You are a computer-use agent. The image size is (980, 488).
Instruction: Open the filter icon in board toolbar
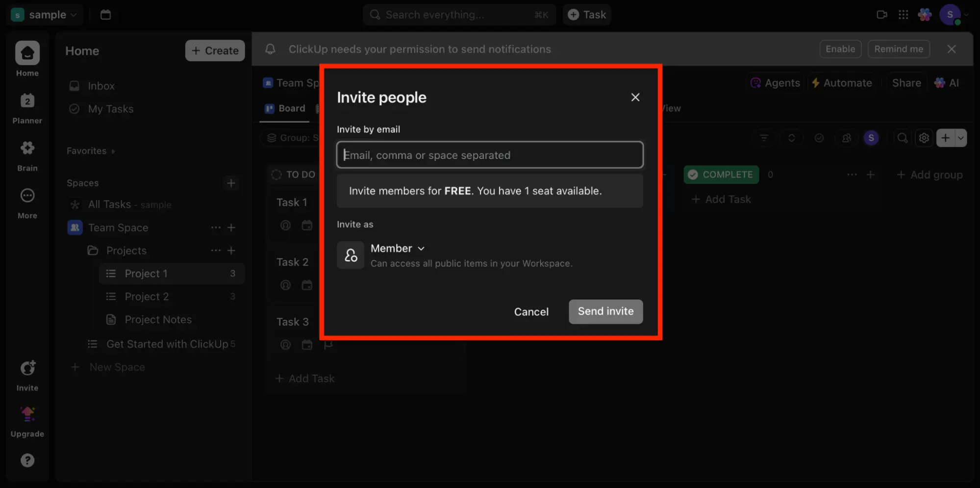(764, 138)
